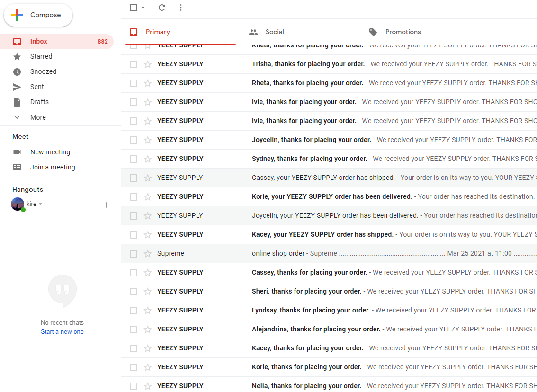Click the Inbox tray icon in sidebar
Viewport: 537px width, 392px height.
(17, 42)
